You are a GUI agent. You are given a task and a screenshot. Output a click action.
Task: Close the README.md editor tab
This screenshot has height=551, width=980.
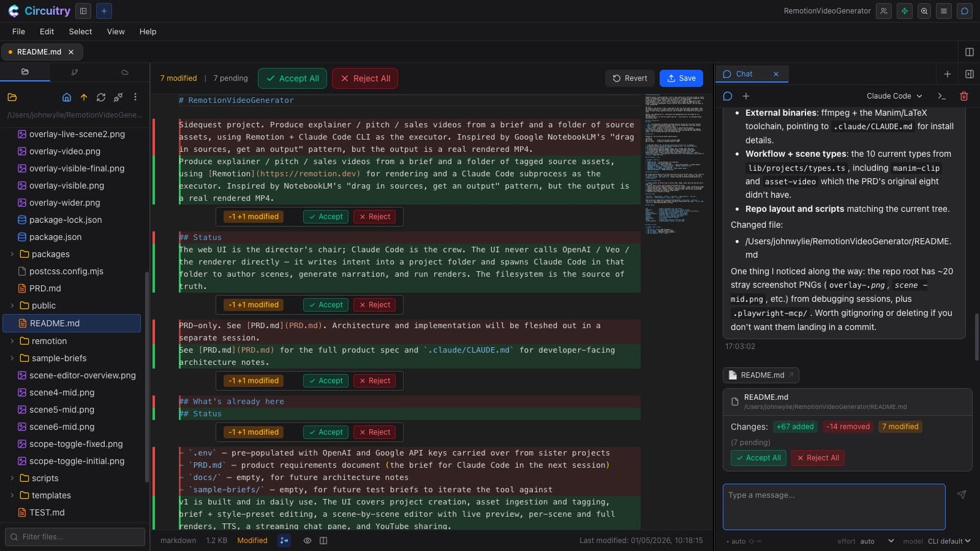[71, 52]
